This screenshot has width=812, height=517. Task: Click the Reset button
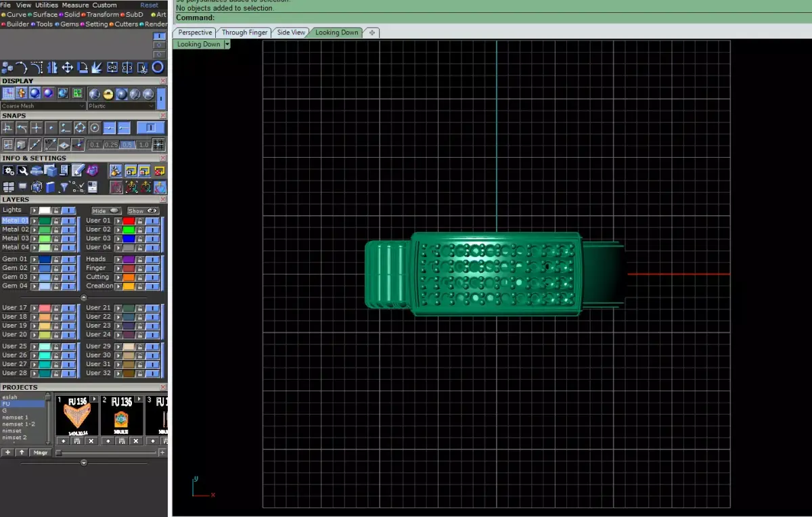[x=149, y=5]
